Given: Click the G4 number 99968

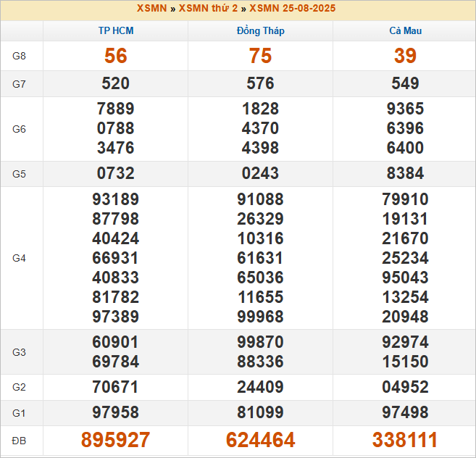Looking at the screenshot, I should tap(261, 317).
